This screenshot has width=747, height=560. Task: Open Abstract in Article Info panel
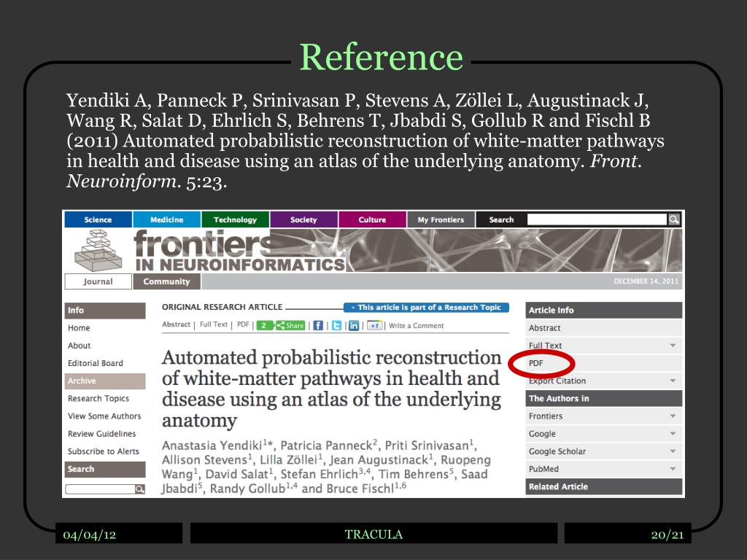pos(603,328)
